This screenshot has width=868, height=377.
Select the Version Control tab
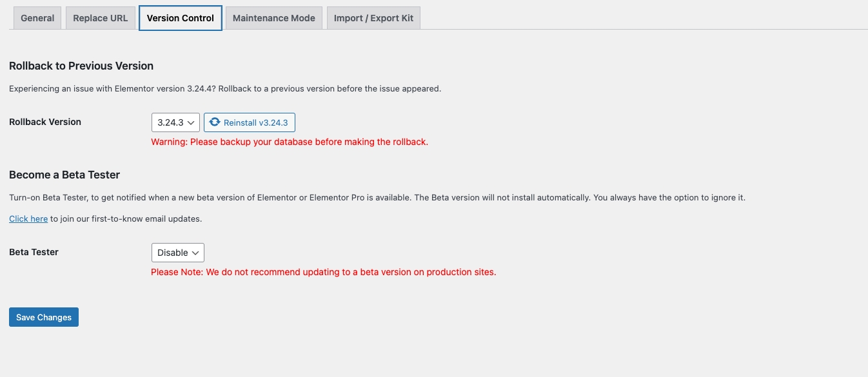181,18
